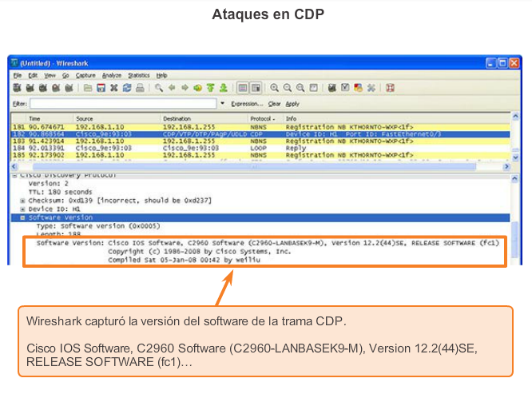
Task: Select the Version: 2 line
Action: 48,183
